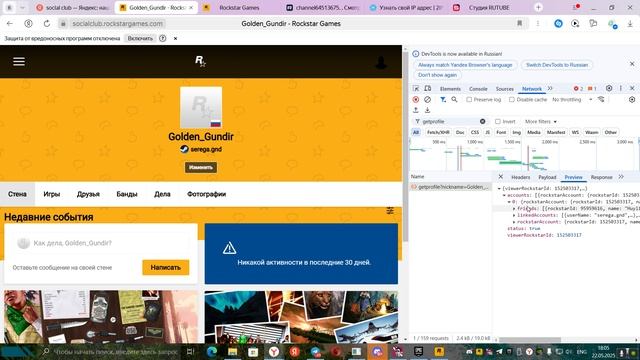This screenshot has height=360, width=640.
Task: Filter requests by Doc type
Action: [460, 132]
